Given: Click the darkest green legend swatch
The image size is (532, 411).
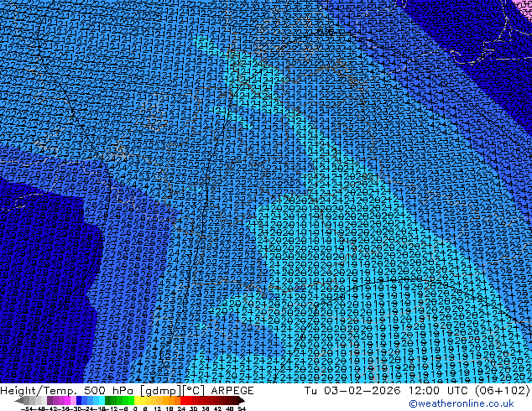Looking at the screenshot, I should (107, 400).
